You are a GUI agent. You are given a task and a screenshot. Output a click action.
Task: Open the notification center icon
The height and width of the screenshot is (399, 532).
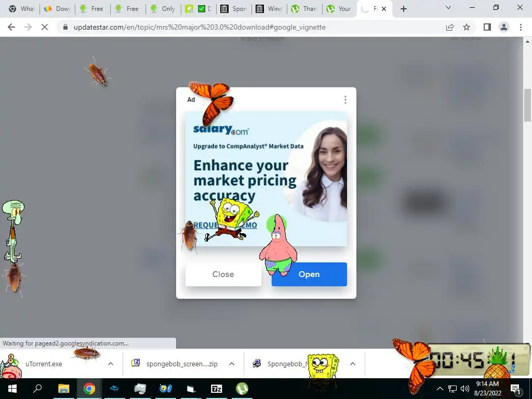coord(515,389)
